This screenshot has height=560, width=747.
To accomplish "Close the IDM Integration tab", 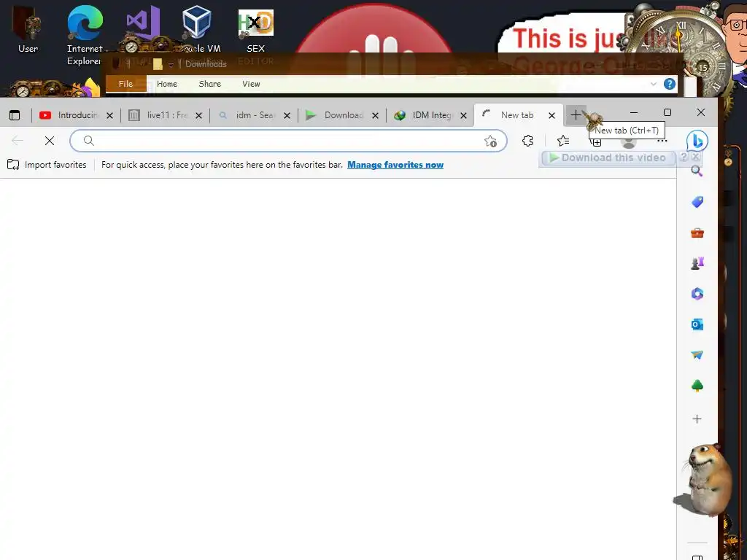I will pyautogui.click(x=463, y=115).
